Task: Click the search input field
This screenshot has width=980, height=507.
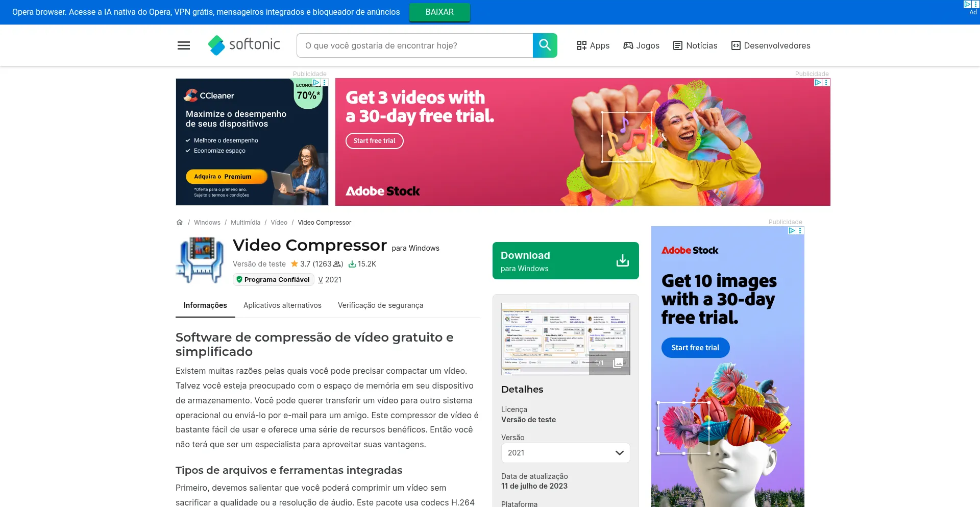Action: point(414,45)
